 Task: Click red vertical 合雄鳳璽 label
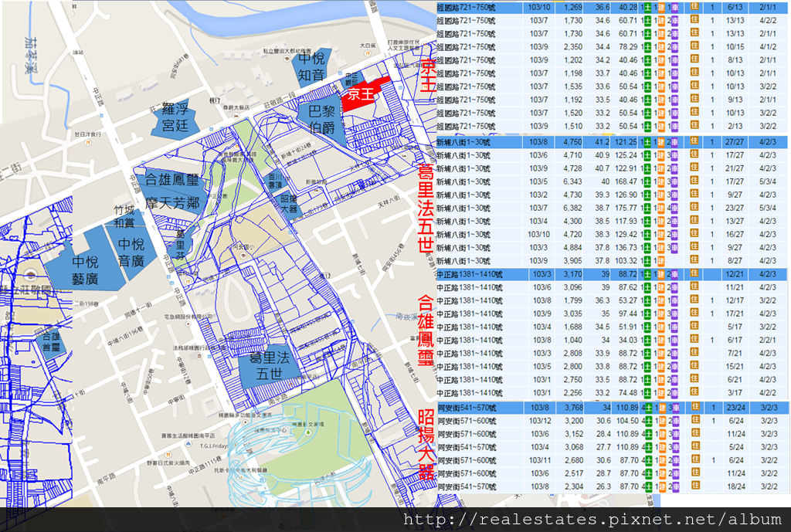[426, 330]
